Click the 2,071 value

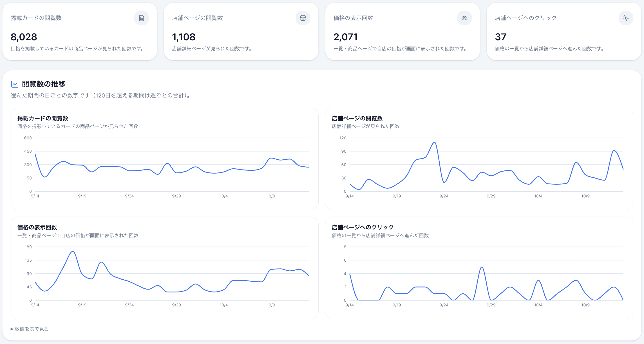pos(345,37)
